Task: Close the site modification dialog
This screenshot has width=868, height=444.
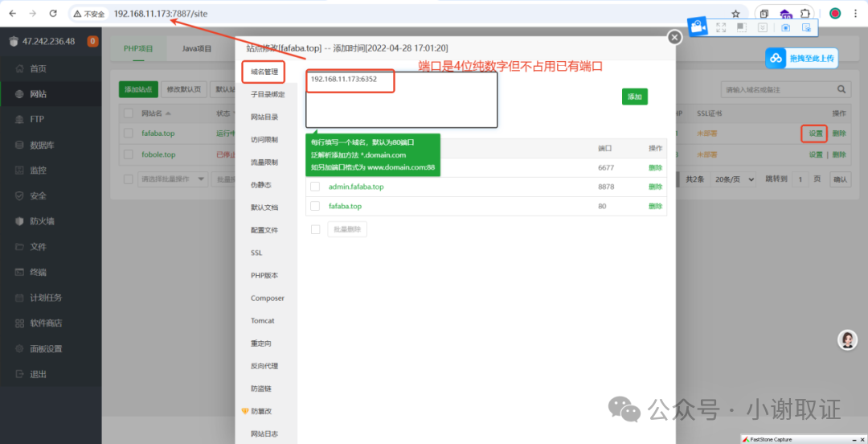Action: click(x=674, y=37)
